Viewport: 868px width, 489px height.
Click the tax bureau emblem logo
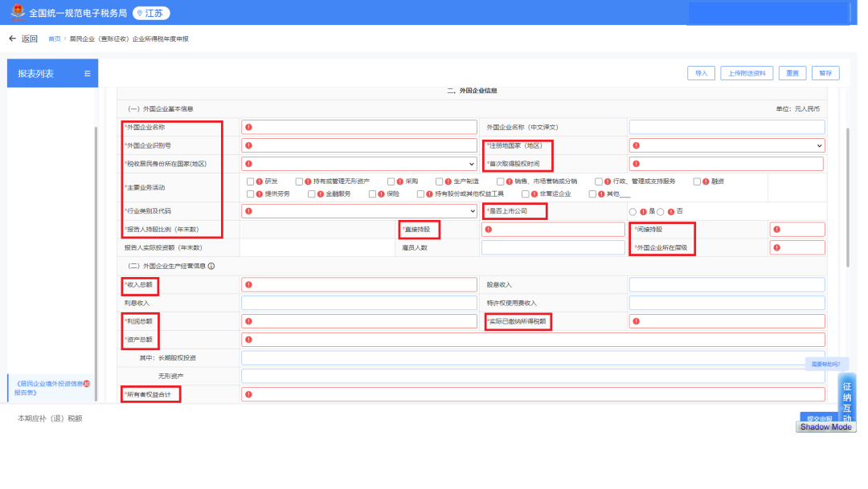pyautogui.click(x=18, y=12)
